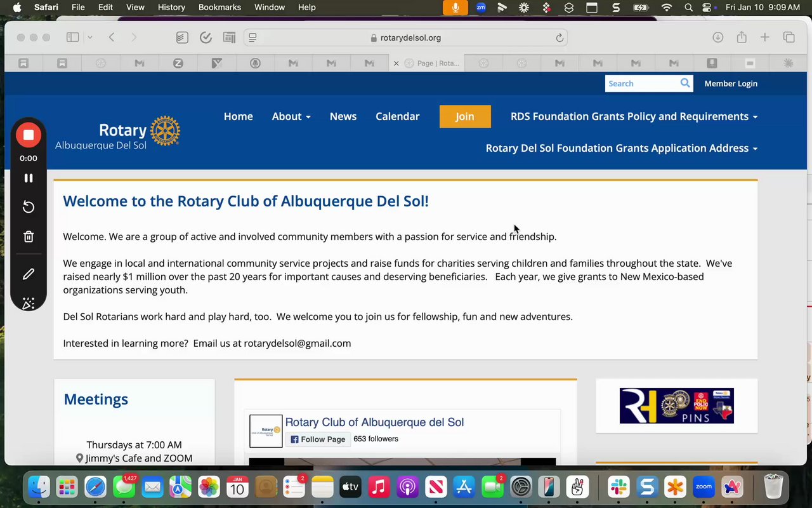Viewport: 812px width, 508px height.
Task: Close the "Page | Rota..." tab
Action: point(396,63)
